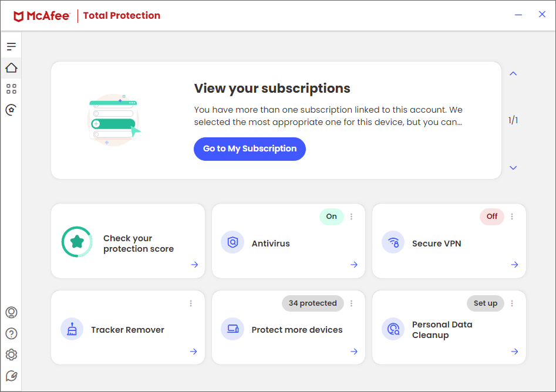
Task: Toggle the Secure VPN Off status badge
Action: 491,217
